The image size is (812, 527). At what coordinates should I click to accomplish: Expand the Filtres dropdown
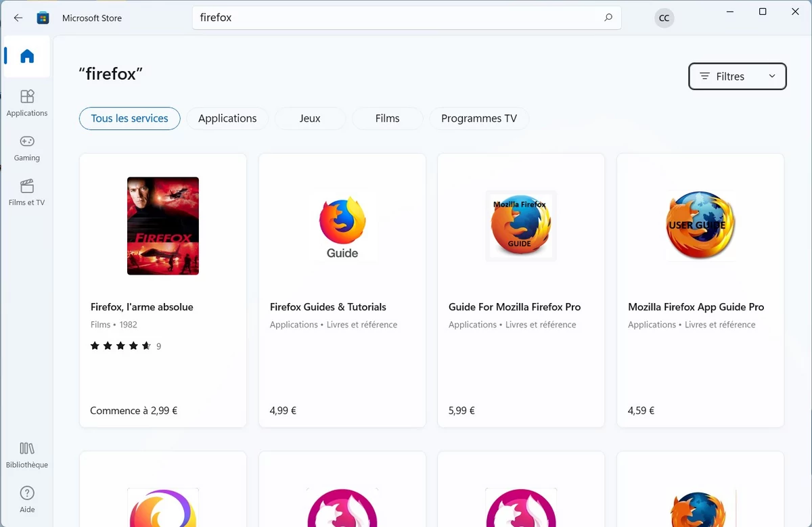(738, 76)
